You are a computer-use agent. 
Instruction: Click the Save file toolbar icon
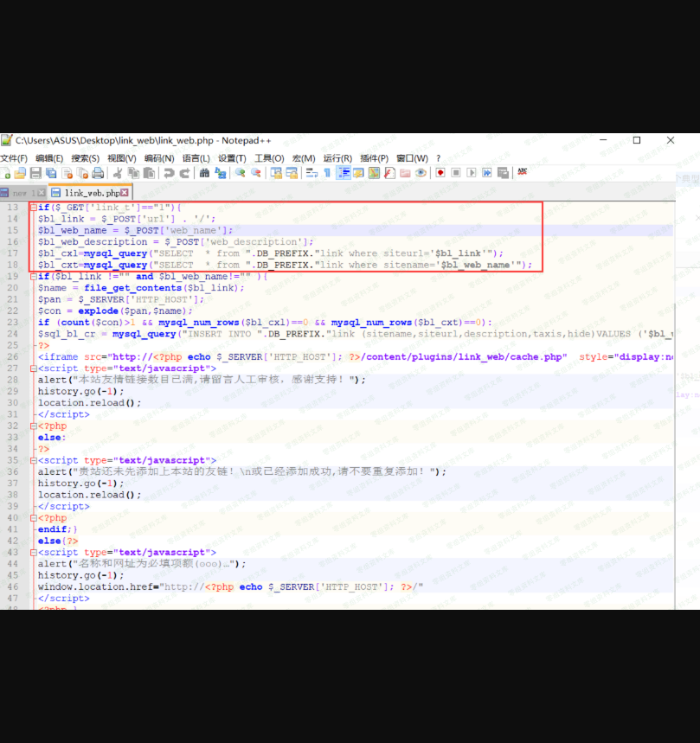[35, 173]
